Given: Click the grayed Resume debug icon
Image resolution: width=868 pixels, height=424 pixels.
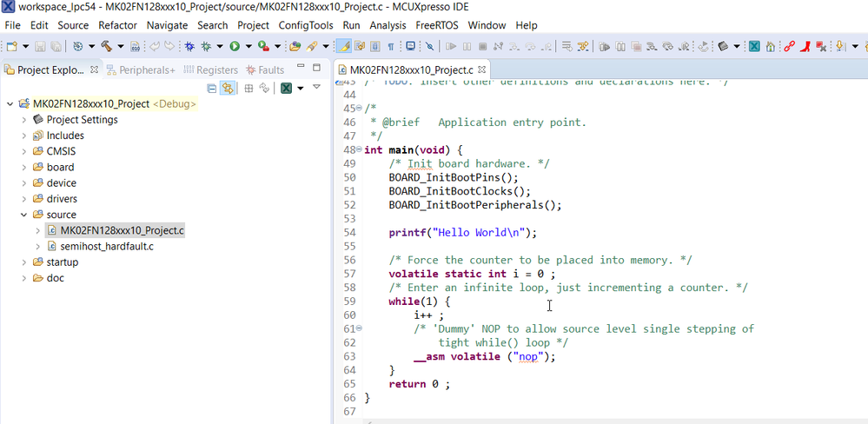Looking at the screenshot, I should [x=451, y=47].
